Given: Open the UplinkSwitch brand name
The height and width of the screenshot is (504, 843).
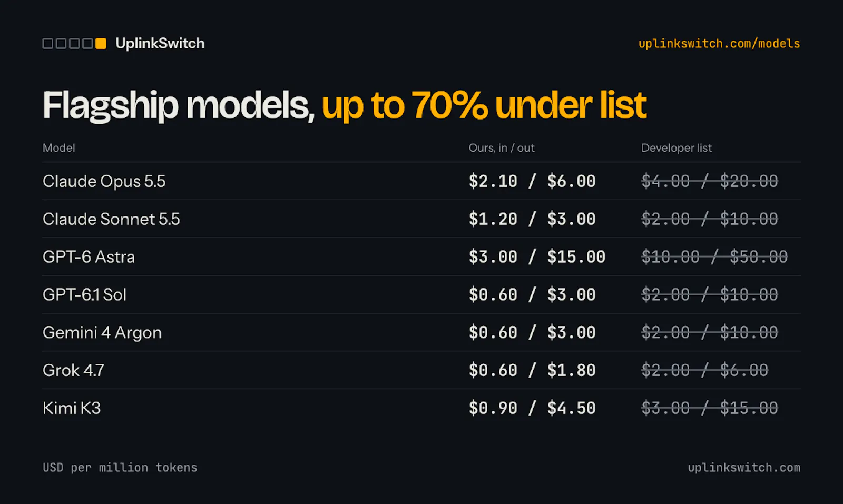Looking at the screenshot, I should (160, 43).
